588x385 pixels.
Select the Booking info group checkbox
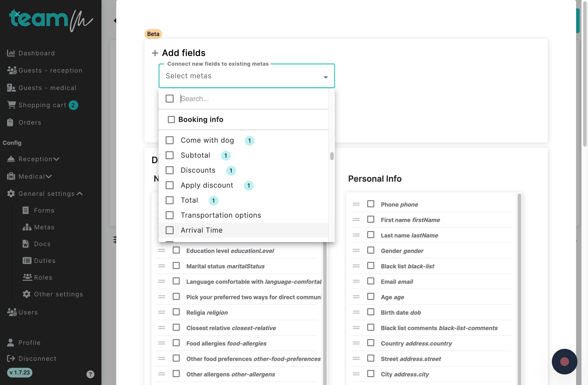tap(171, 120)
